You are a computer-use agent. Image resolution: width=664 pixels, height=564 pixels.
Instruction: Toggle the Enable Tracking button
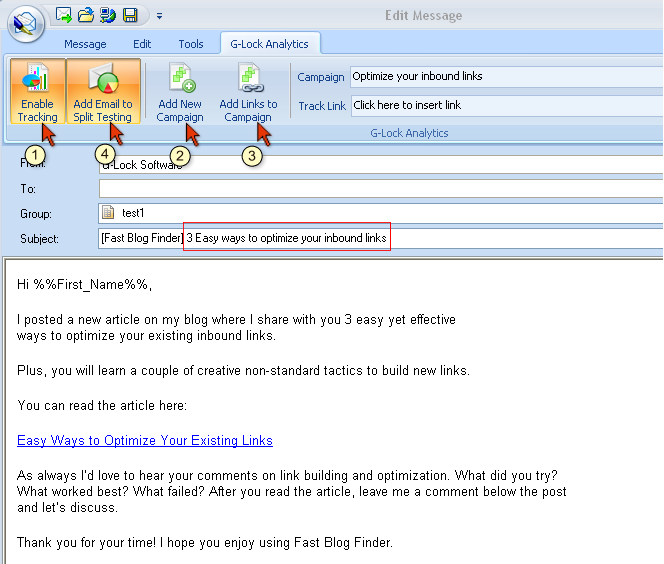point(38,91)
